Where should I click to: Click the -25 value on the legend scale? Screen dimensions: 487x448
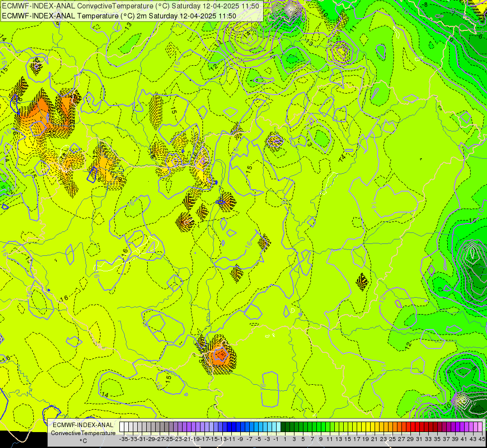coord(168,440)
